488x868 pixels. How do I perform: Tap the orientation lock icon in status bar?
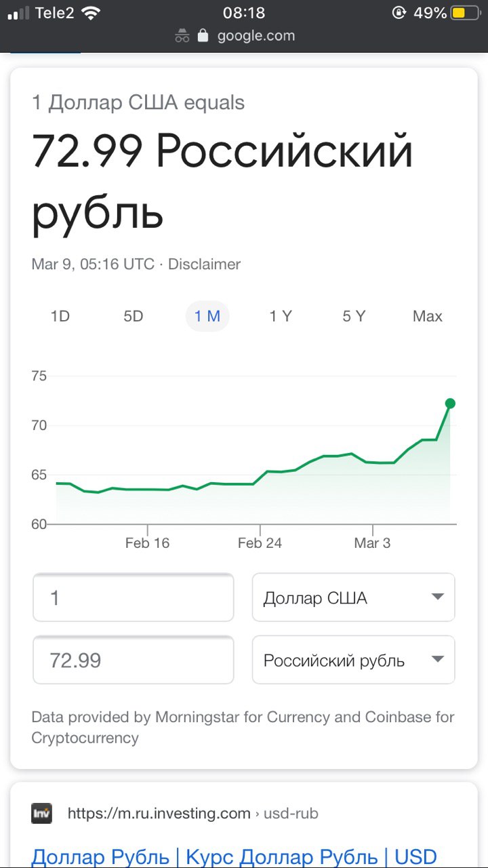click(399, 13)
